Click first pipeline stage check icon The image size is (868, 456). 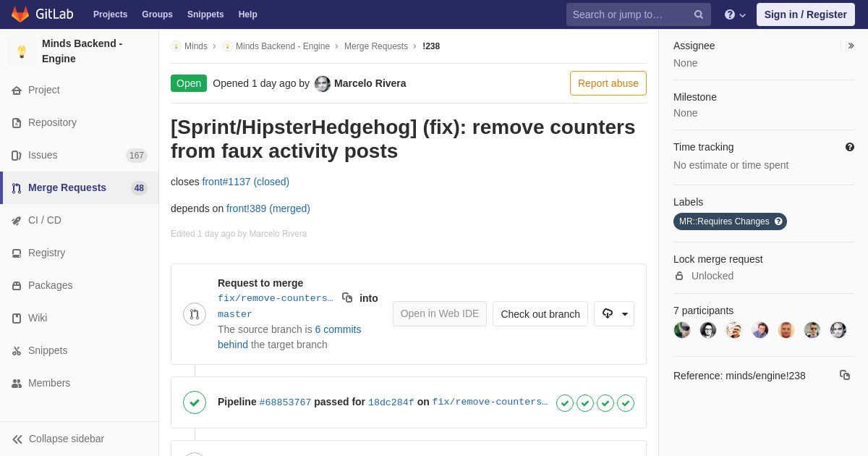[565, 403]
